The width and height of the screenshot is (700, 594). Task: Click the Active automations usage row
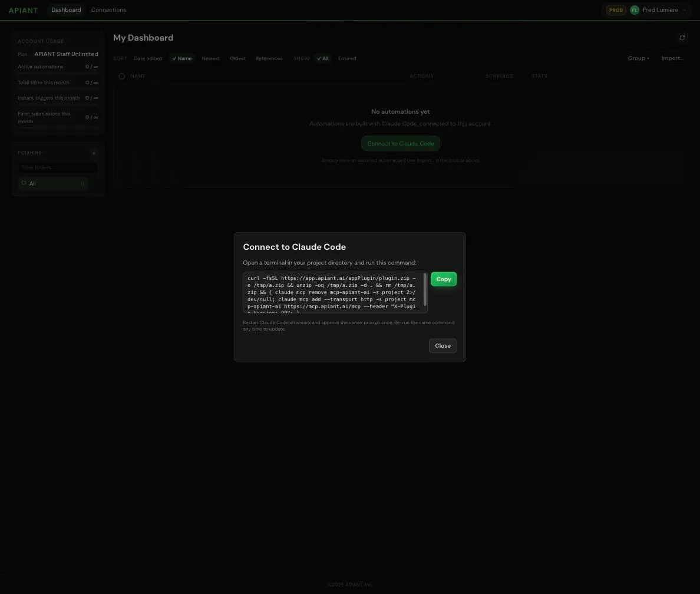(58, 67)
